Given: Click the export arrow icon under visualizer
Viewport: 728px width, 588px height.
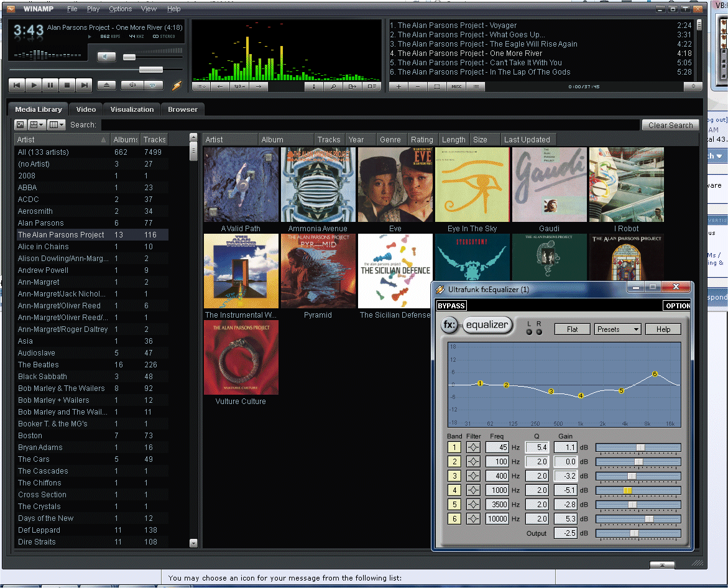Looking at the screenshot, I should (x=352, y=86).
